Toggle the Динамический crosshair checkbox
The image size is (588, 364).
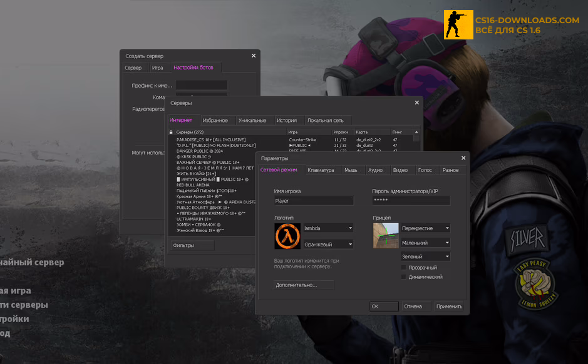(403, 276)
